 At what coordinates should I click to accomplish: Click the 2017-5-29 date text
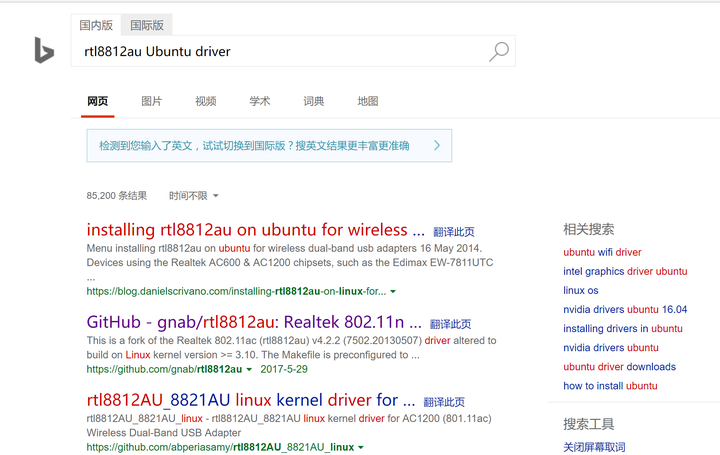[x=284, y=370]
